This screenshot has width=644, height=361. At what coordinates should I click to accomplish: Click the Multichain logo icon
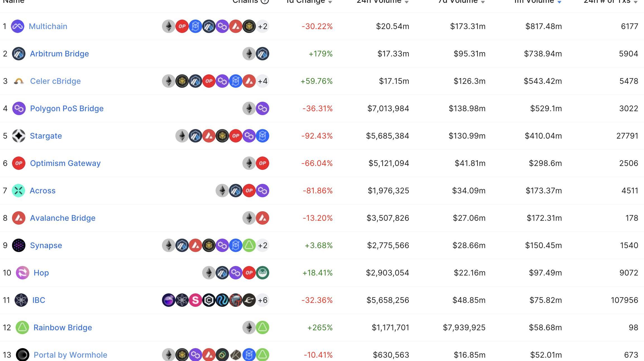tap(17, 26)
